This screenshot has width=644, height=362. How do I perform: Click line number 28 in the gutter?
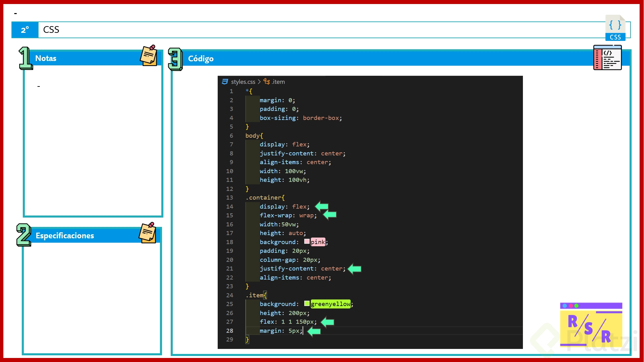[229, 331]
